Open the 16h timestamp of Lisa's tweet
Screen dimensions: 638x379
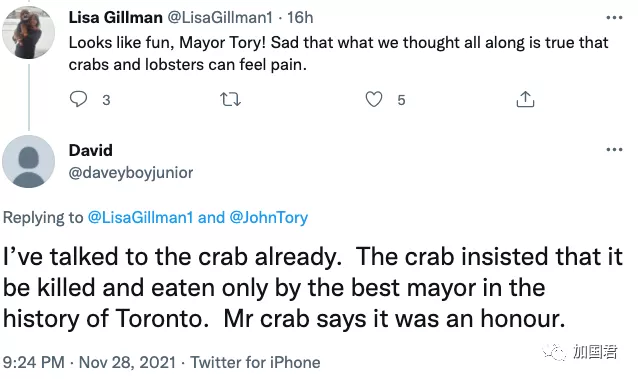click(x=300, y=18)
